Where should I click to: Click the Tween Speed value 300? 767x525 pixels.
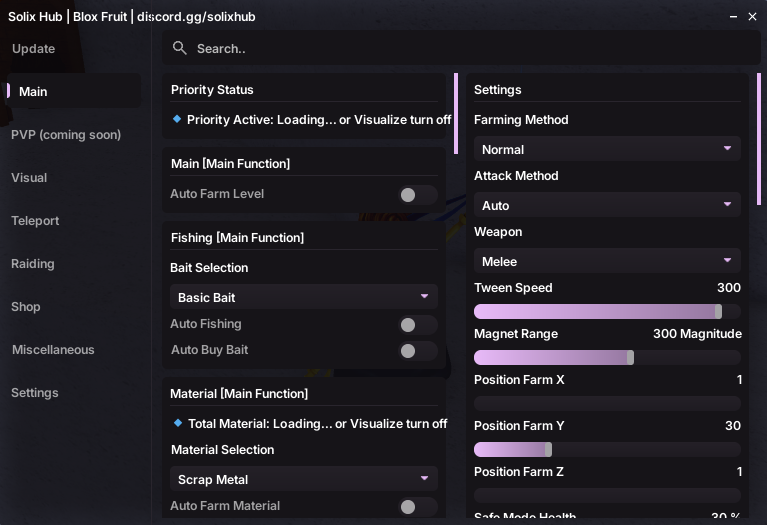(728, 287)
